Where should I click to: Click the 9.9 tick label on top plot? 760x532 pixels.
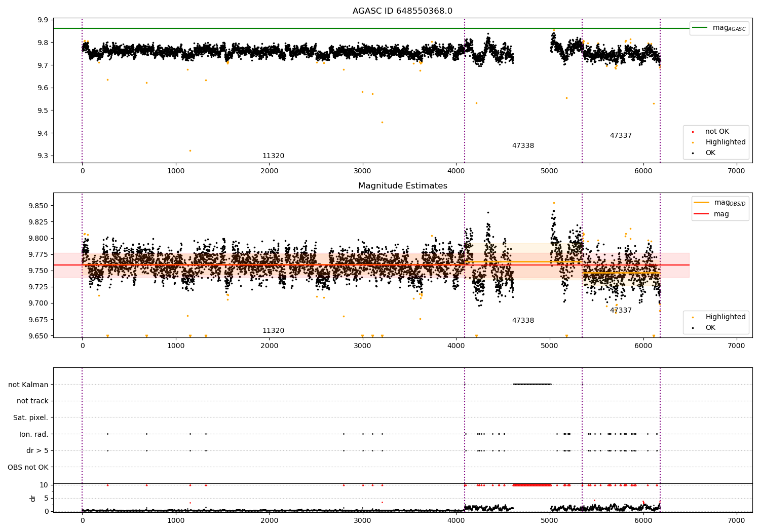43,20
